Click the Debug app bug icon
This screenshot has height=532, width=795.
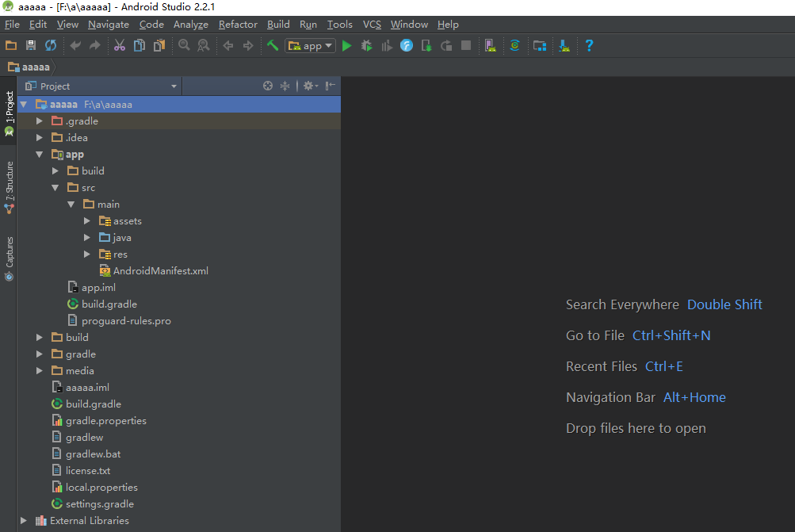(x=366, y=46)
